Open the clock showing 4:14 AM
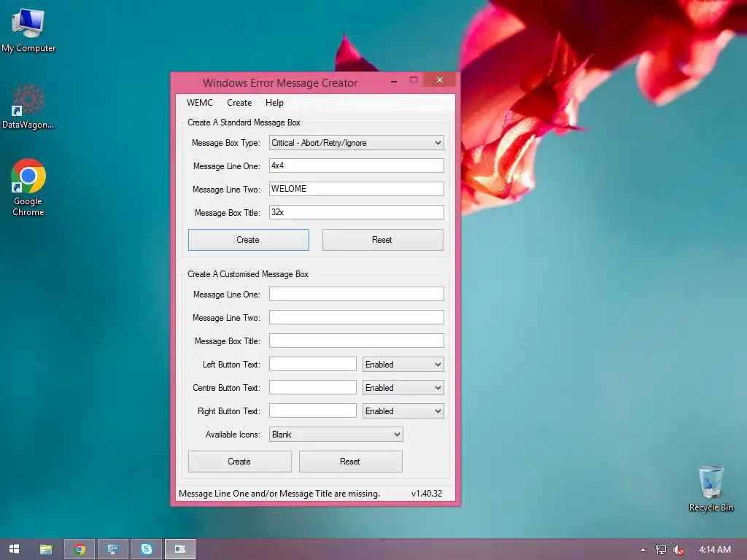Image resolution: width=747 pixels, height=560 pixels. [x=715, y=550]
